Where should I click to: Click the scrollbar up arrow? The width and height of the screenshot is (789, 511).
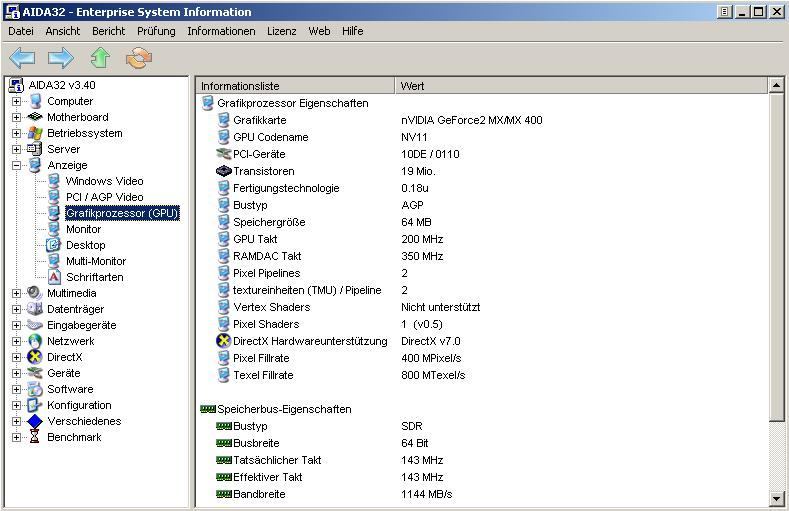point(777,86)
